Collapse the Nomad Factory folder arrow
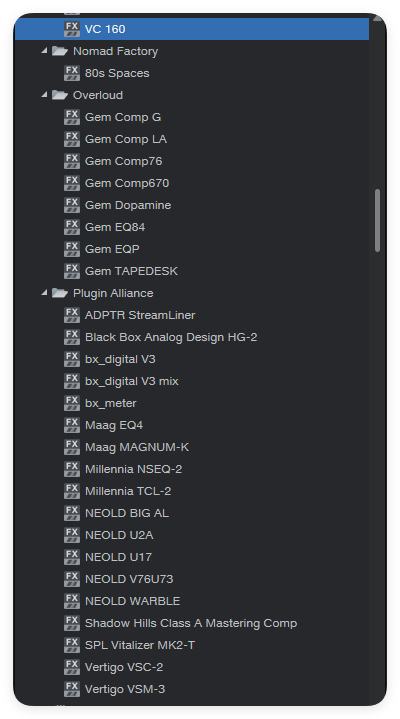The height and width of the screenshot is (719, 400). (x=44, y=51)
